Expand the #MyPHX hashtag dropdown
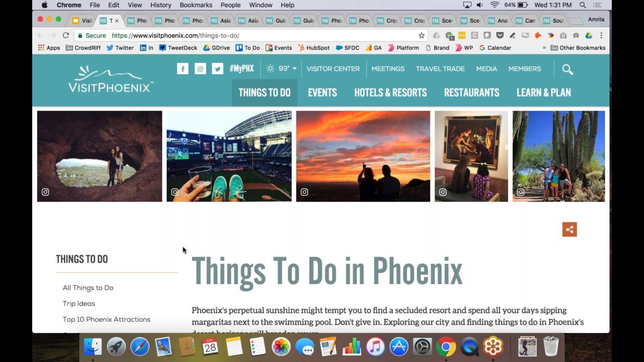 coord(242,68)
